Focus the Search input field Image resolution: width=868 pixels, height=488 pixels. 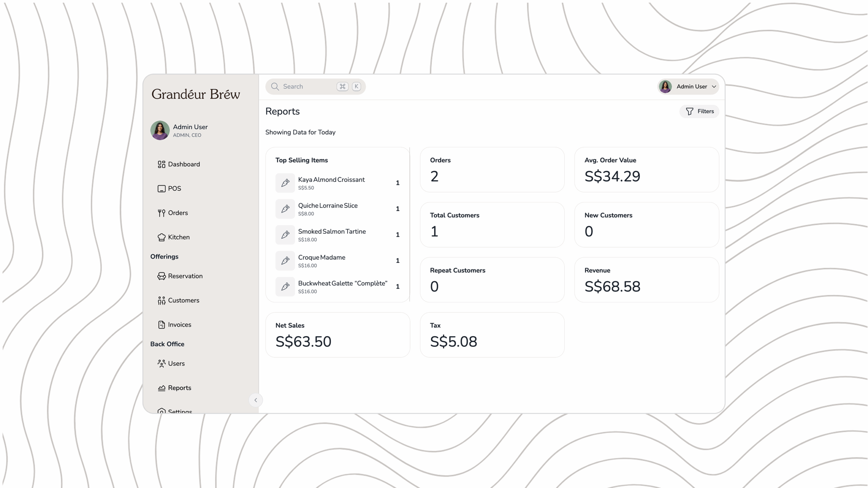307,87
